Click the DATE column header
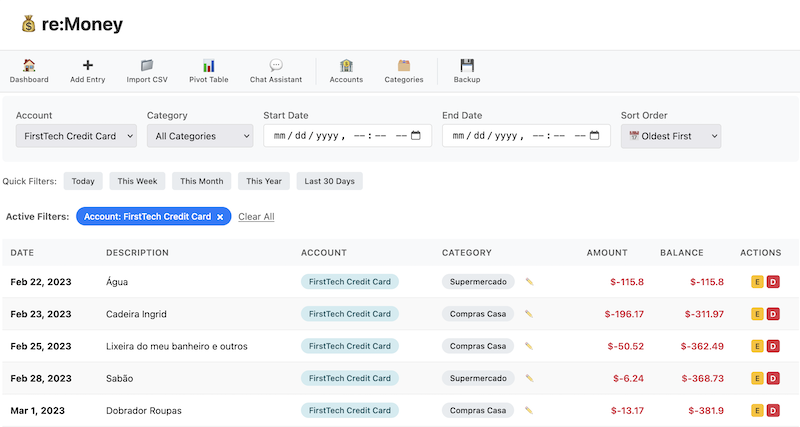 tap(22, 253)
